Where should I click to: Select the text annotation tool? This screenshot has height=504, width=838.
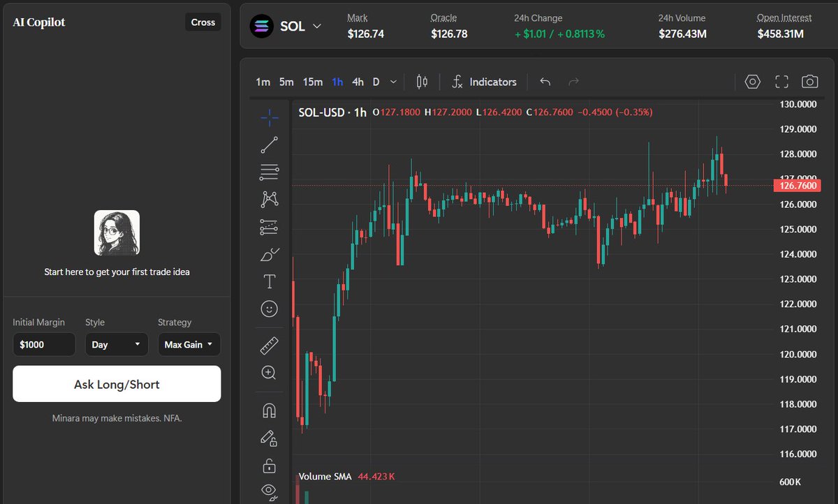269,281
